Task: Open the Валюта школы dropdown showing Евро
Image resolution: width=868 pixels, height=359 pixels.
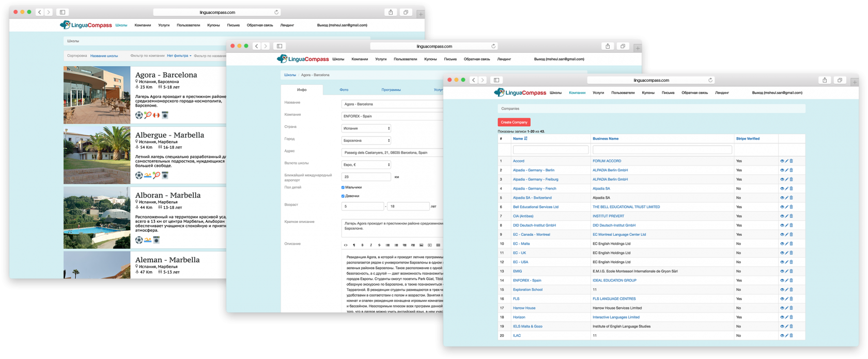Action: pos(366,164)
